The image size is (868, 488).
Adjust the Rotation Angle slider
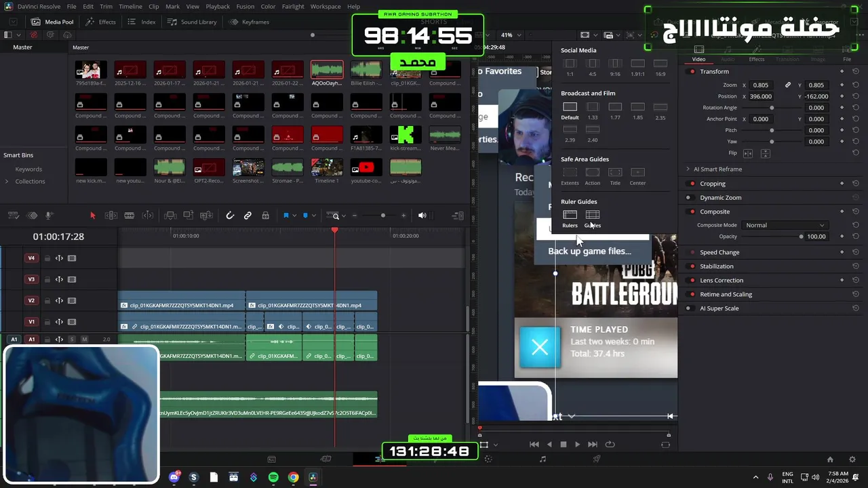[x=772, y=107]
